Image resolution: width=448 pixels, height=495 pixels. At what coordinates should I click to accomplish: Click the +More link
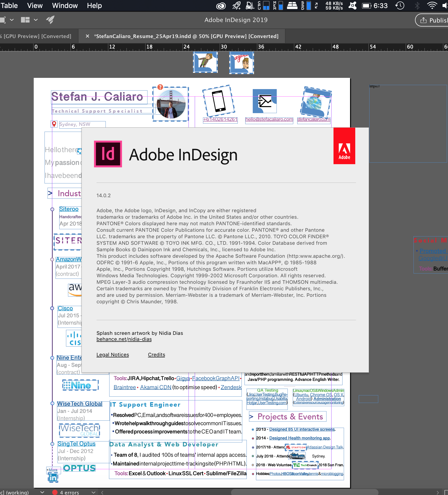pyautogui.click(x=52, y=470)
